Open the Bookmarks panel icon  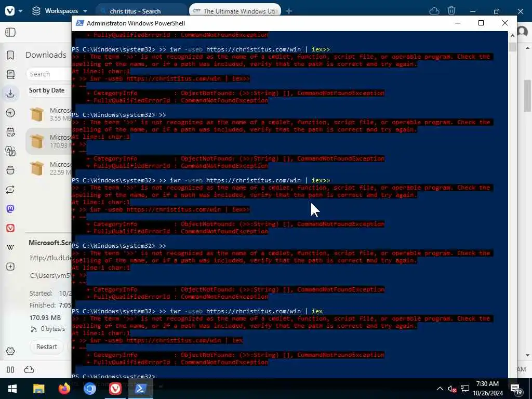pos(10,55)
